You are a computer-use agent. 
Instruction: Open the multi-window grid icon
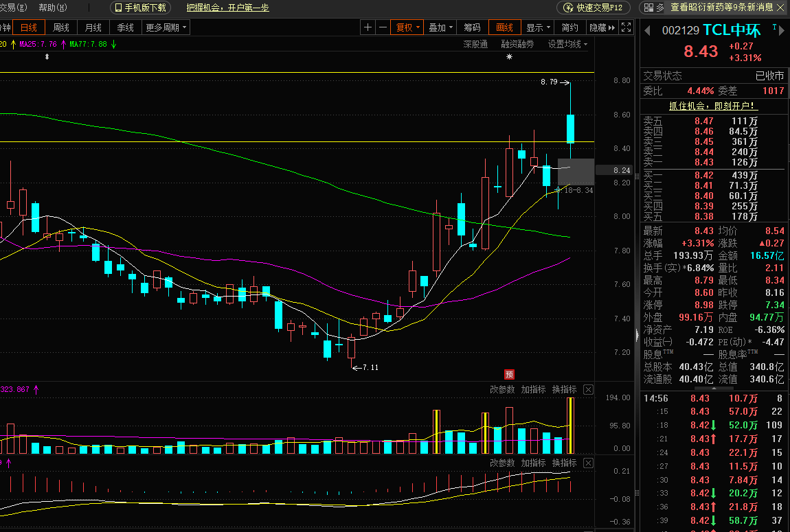pyautogui.click(x=649, y=8)
